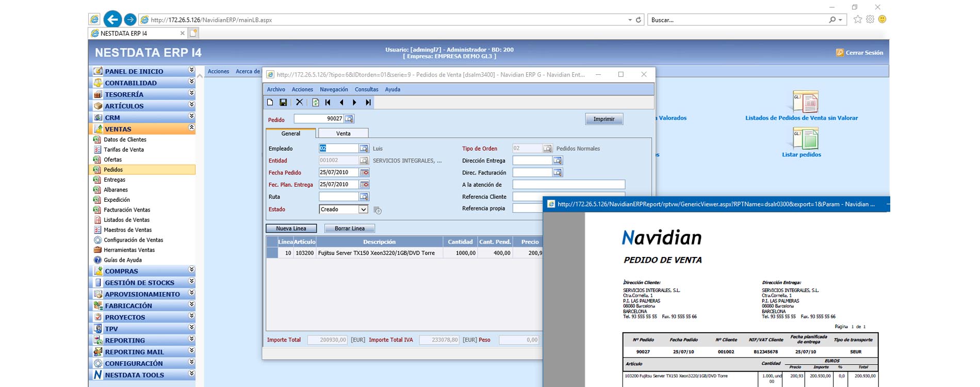The image size is (980, 387).
Task: Click the Save floppy disk toolbar icon
Action: pos(283,103)
